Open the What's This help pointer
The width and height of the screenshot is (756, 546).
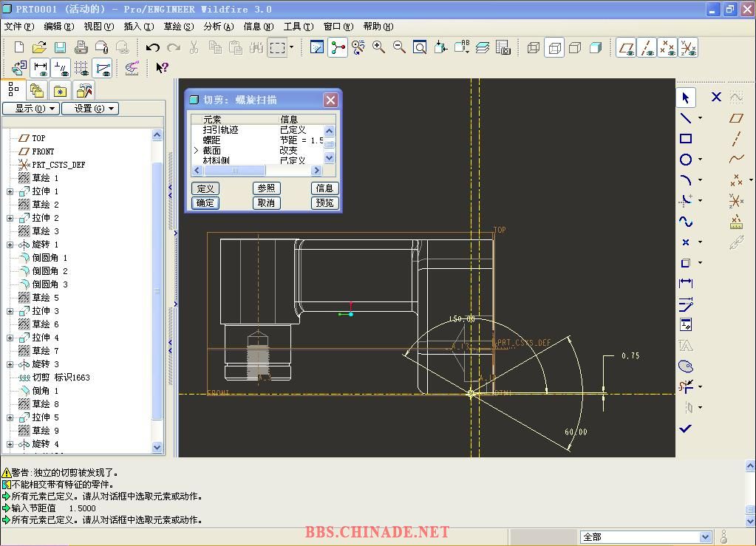point(162,67)
